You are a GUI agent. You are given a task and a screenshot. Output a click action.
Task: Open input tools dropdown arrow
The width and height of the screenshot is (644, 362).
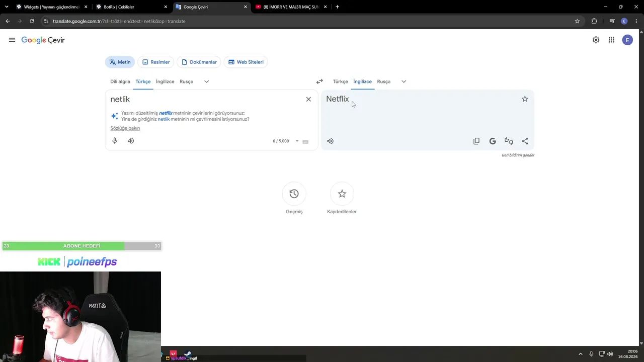297,141
